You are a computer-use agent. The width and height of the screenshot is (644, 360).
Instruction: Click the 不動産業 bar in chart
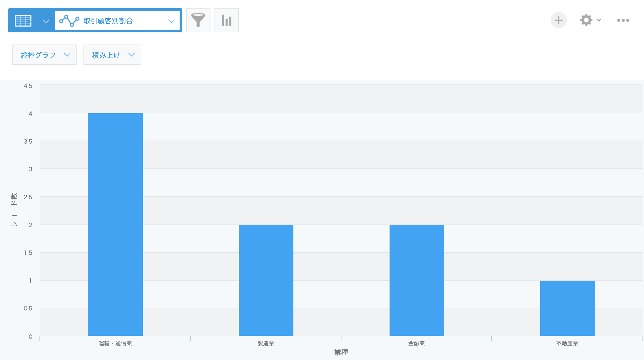(x=568, y=308)
